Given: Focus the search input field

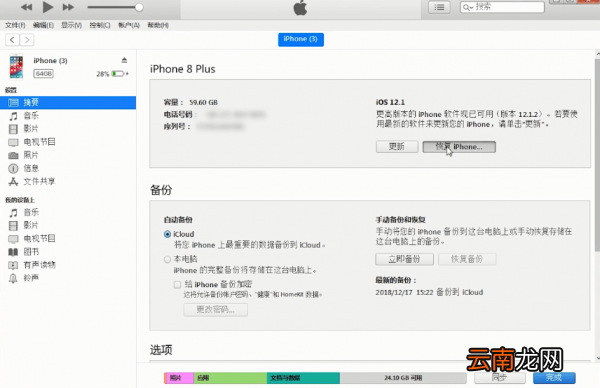Looking at the screenshot, I should [502, 7].
